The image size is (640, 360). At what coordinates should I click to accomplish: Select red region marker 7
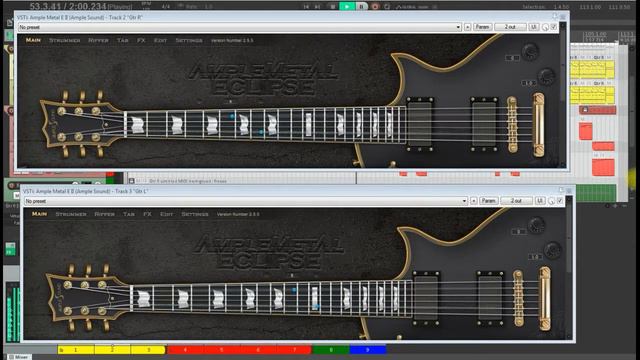[x=294, y=350]
